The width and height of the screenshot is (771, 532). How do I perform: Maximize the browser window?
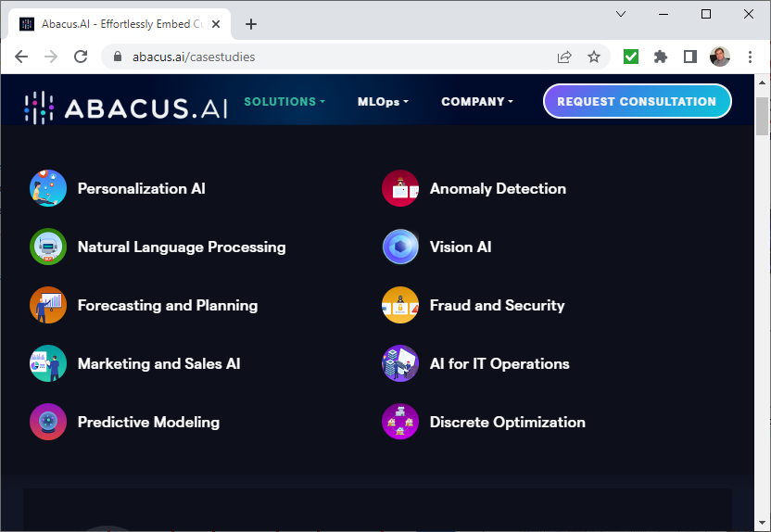[705, 14]
